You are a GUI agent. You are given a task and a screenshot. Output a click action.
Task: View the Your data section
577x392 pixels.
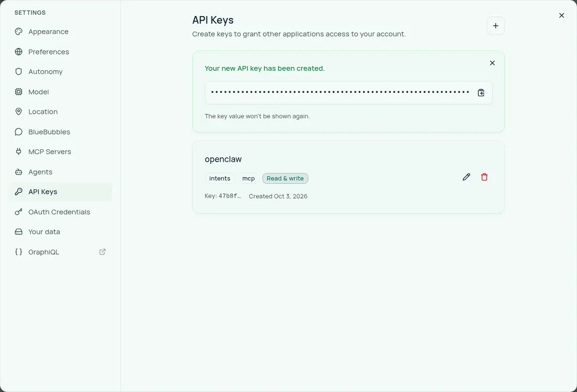pos(61,232)
